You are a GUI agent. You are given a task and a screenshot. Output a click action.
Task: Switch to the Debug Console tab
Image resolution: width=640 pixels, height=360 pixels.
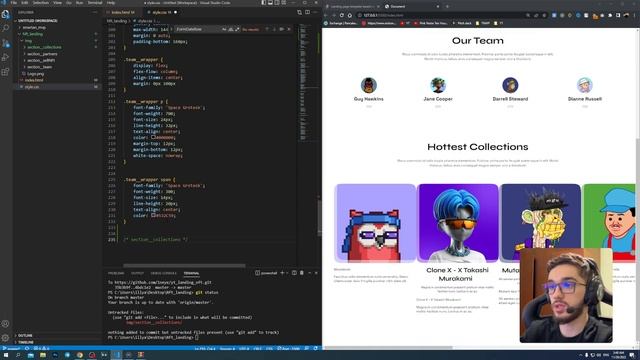pos(164,273)
